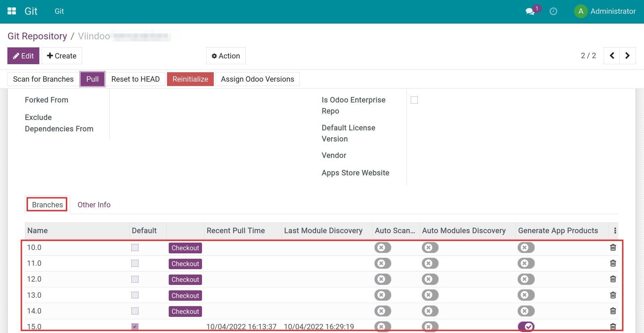Toggle Generate App Products for 15.0
The height and width of the screenshot is (333, 644).
tap(526, 326)
